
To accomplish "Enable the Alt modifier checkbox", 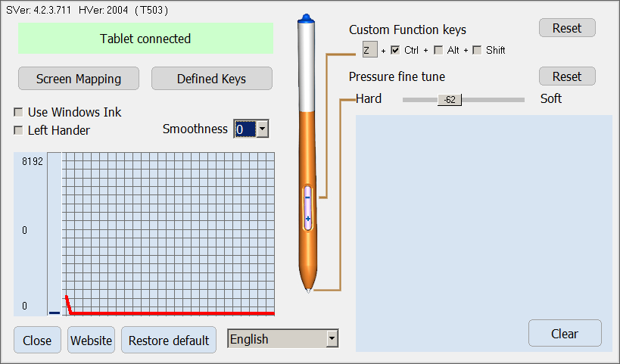I will [x=438, y=50].
